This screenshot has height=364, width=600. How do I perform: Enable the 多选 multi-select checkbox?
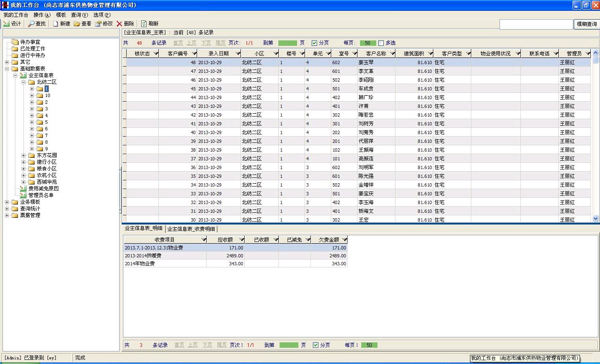coord(381,43)
